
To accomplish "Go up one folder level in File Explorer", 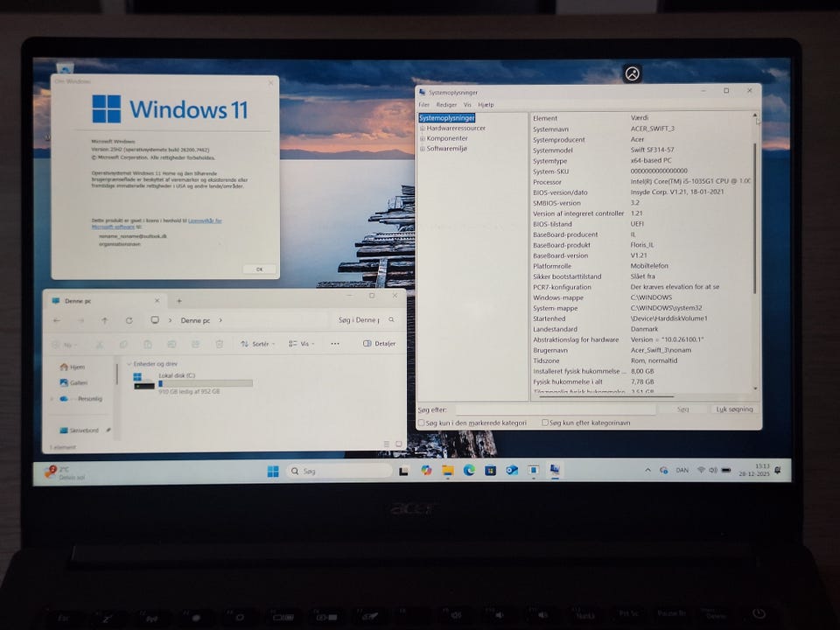I will 104,320.
